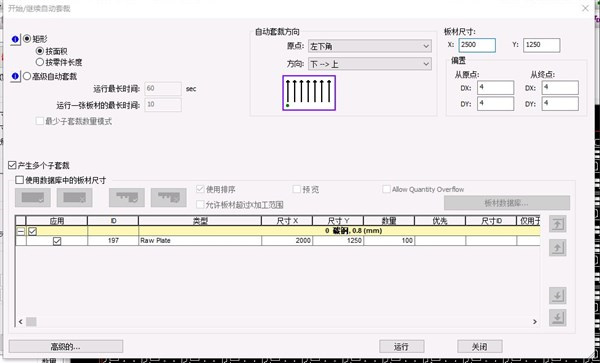Click the 类型 column header
600x363 pixels.
pos(200,221)
